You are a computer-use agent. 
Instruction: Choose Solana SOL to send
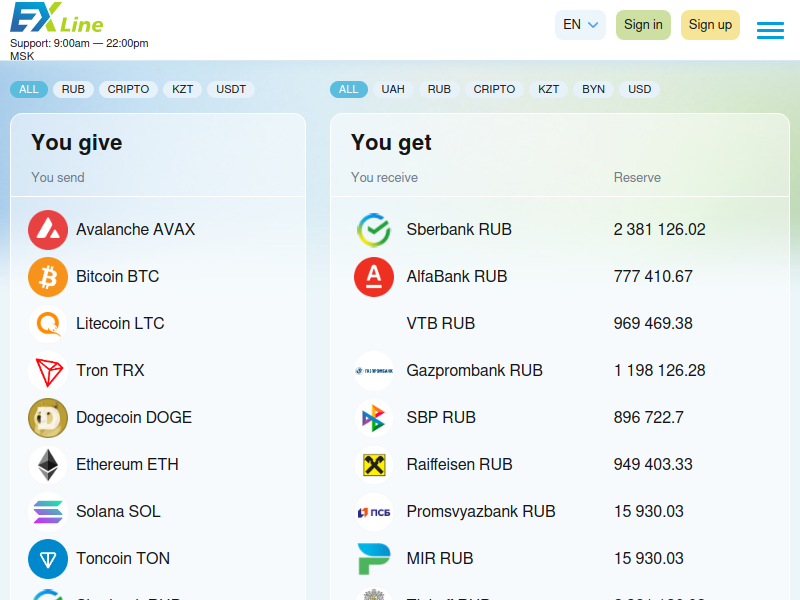pyautogui.click(x=158, y=512)
